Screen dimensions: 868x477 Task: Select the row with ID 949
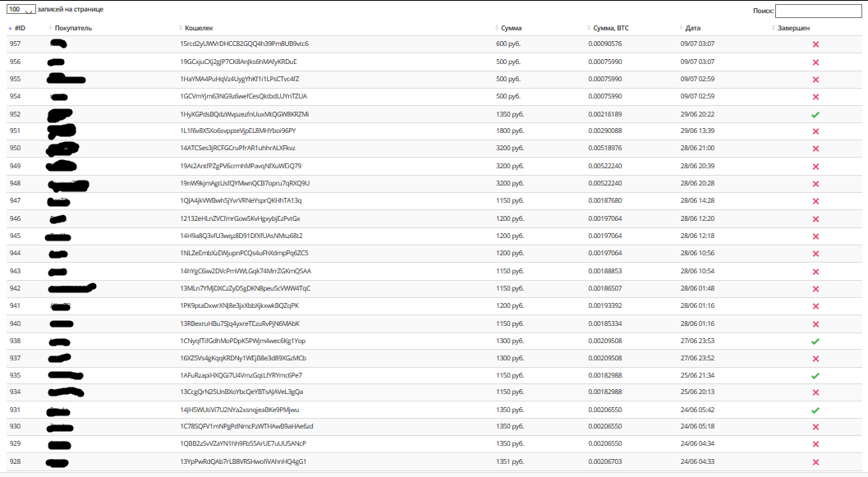pyautogui.click(x=16, y=166)
